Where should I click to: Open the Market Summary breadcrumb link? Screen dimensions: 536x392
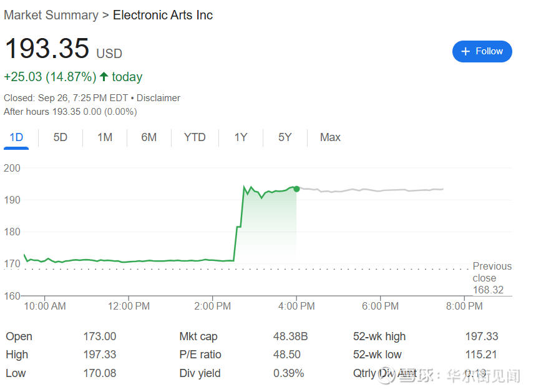[x=51, y=15]
